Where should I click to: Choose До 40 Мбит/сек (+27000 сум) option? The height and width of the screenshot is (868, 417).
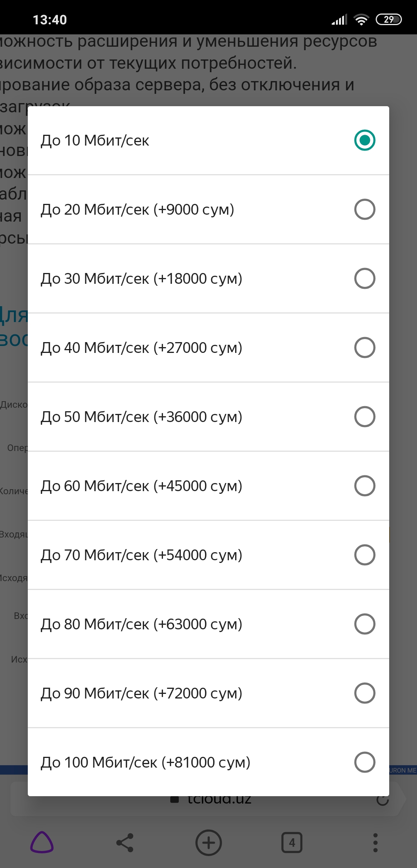[208, 348]
